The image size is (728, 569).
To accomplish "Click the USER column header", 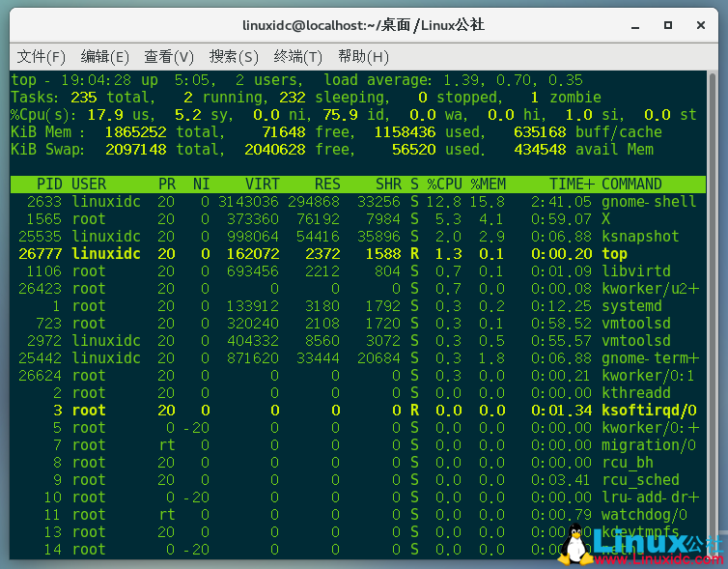I will pyautogui.click(x=89, y=185).
